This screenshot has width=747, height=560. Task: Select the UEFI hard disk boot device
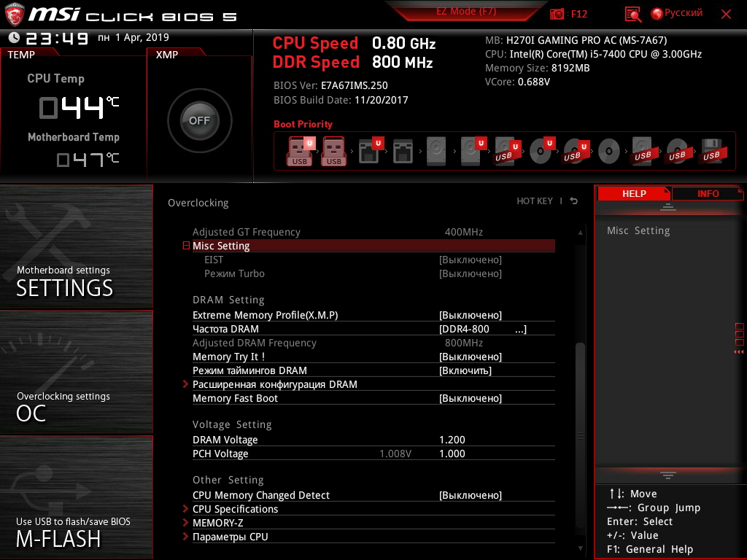pos(473,151)
